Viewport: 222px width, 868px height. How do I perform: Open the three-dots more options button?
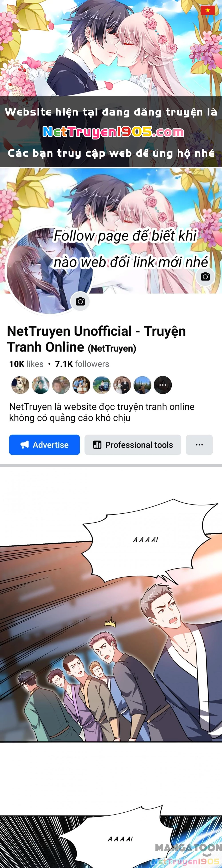199,445
